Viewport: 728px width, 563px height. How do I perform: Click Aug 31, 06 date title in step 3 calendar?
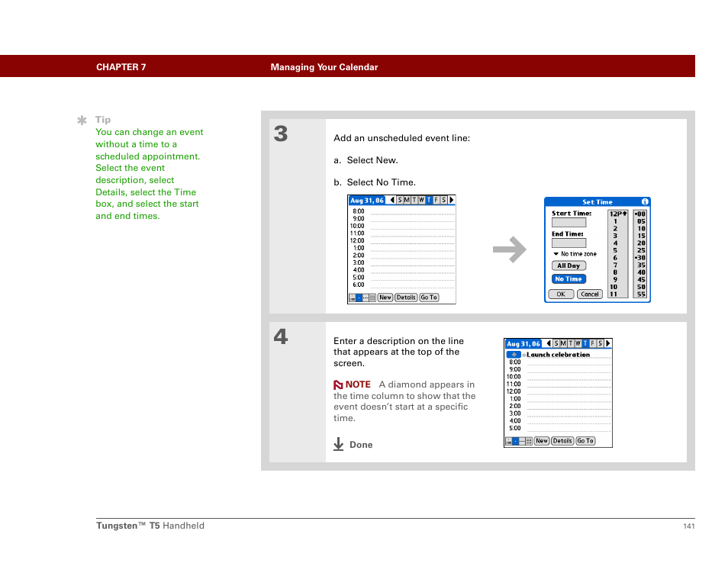pos(367,201)
